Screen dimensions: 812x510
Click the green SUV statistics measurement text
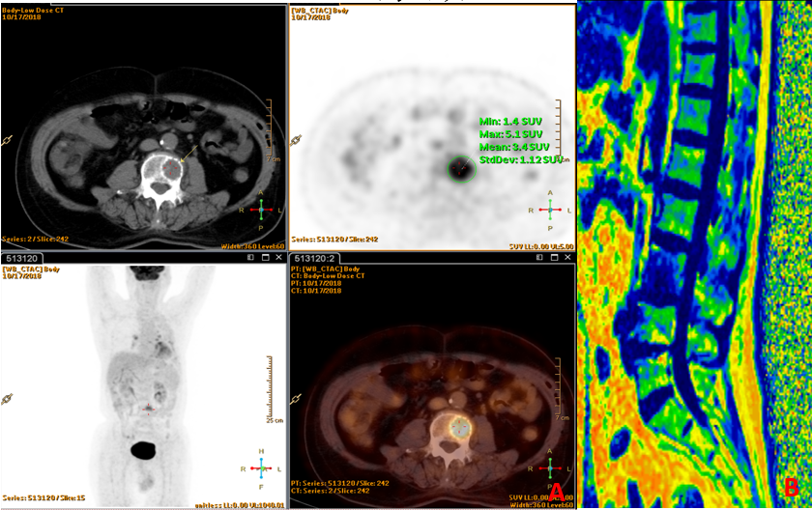pos(519,140)
